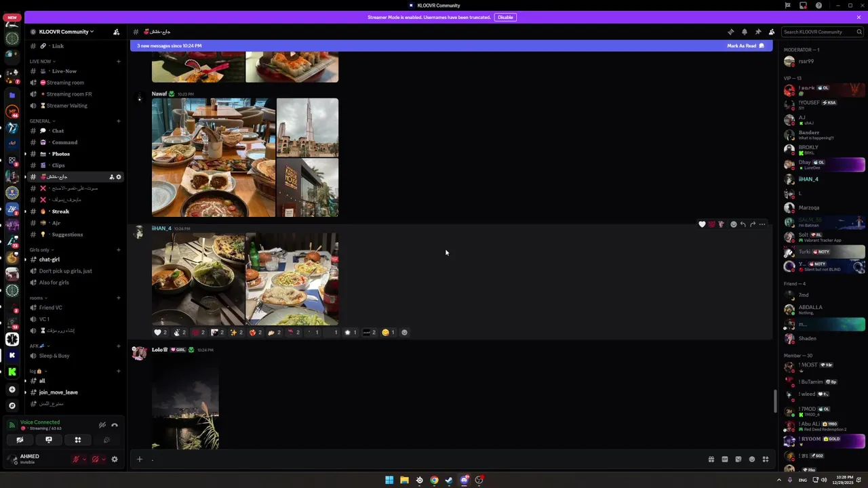Open the message attachment plus button
This screenshot has width=868, height=488.
tap(139, 459)
